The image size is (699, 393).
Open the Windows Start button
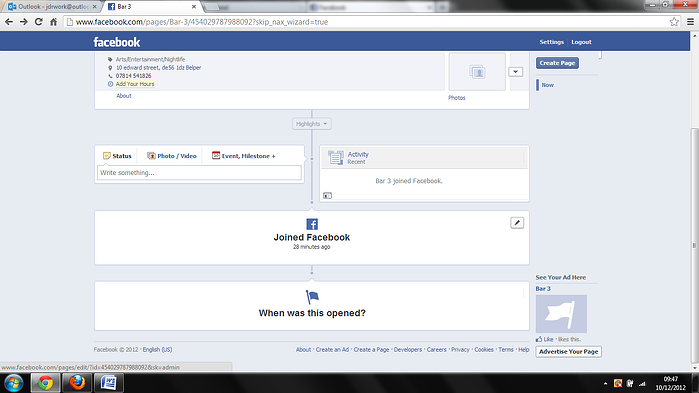pyautogui.click(x=13, y=383)
